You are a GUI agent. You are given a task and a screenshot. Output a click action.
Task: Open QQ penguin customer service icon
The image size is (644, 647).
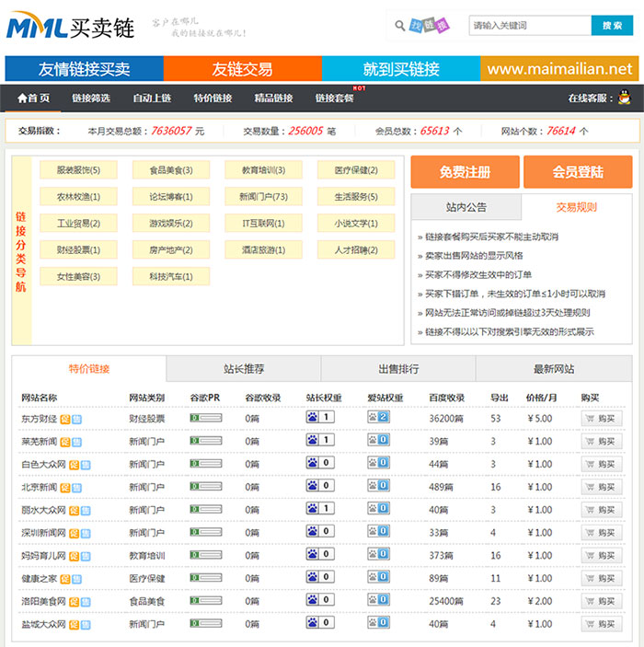click(x=624, y=98)
